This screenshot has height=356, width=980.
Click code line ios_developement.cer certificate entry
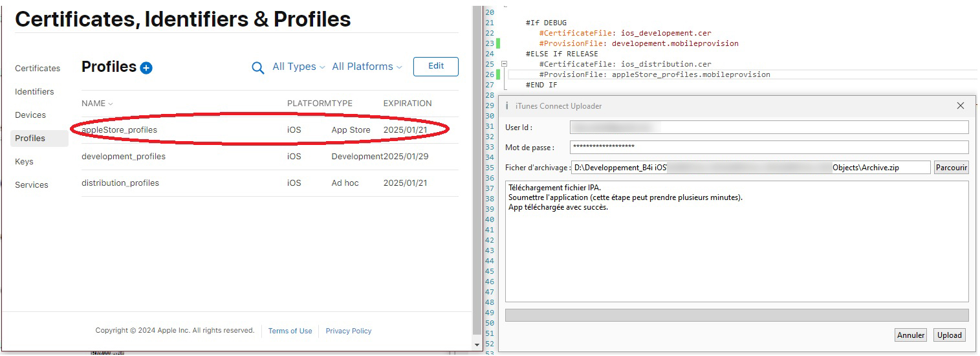(x=625, y=33)
